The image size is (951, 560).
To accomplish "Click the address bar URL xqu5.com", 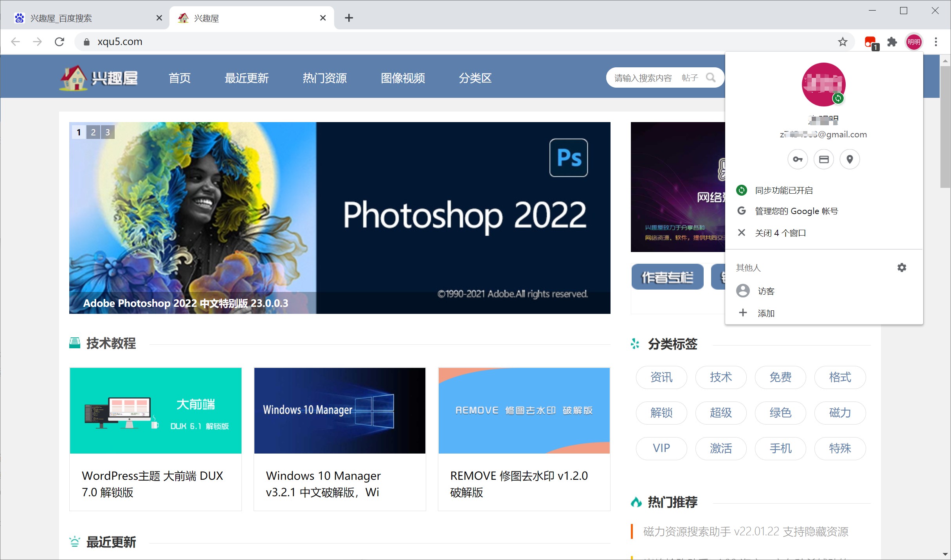I will (x=120, y=41).
